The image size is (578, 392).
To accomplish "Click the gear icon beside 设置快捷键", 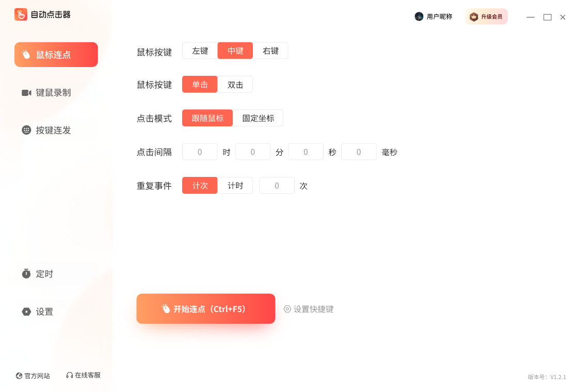I will pyautogui.click(x=287, y=309).
